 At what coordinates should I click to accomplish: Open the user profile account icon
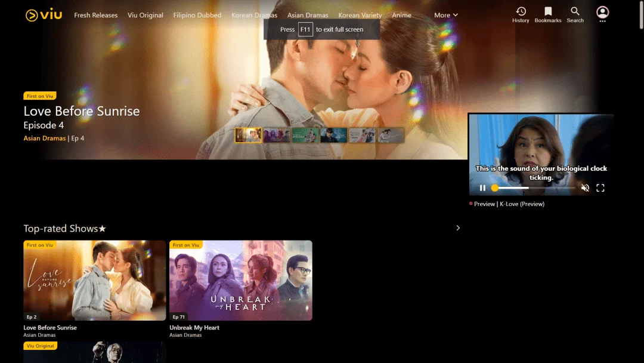pyautogui.click(x=602, y=13)
